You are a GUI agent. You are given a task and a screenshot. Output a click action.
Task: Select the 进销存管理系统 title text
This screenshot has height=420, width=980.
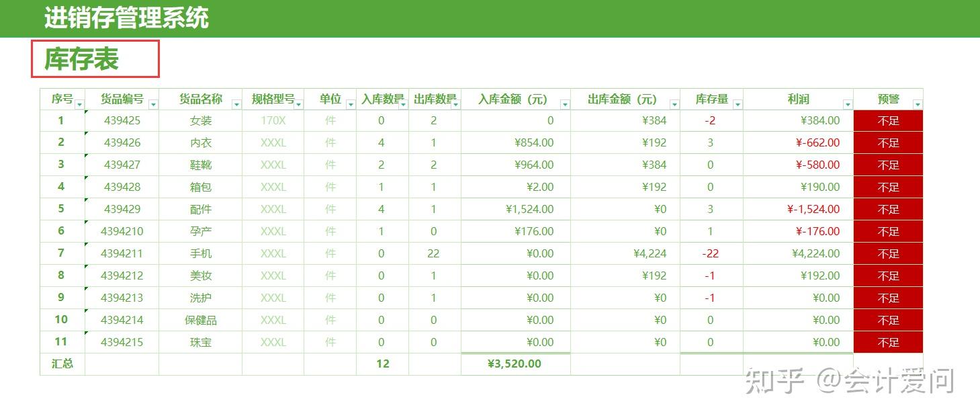126,17
